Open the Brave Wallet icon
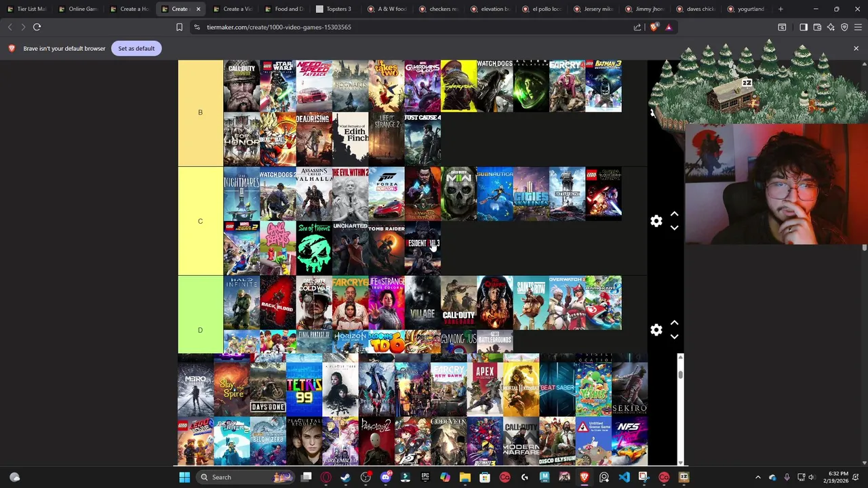Screen dimensions: 868x488 click(x=817, y=27)
